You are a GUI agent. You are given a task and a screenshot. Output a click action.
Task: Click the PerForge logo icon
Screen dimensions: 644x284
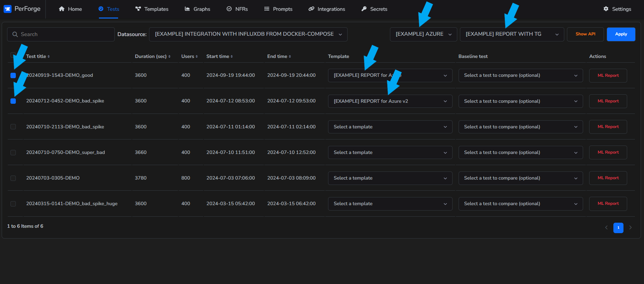coord(7,9)
